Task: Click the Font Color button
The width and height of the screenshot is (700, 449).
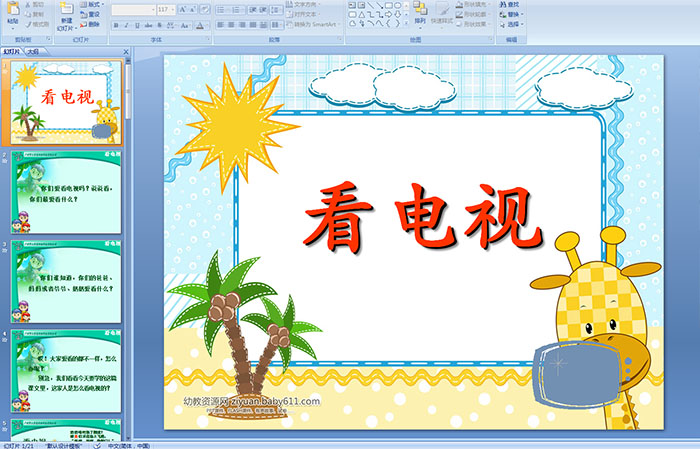Action: click(x=200, y=25)
